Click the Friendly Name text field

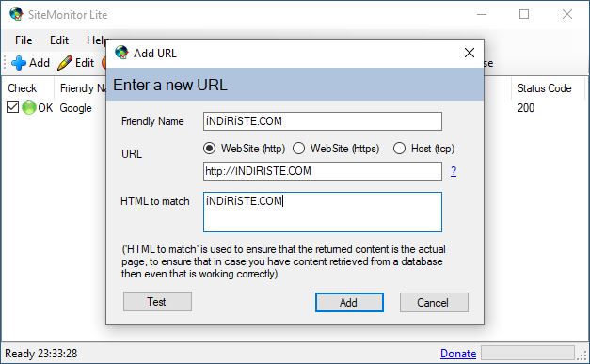click(323, 121)
